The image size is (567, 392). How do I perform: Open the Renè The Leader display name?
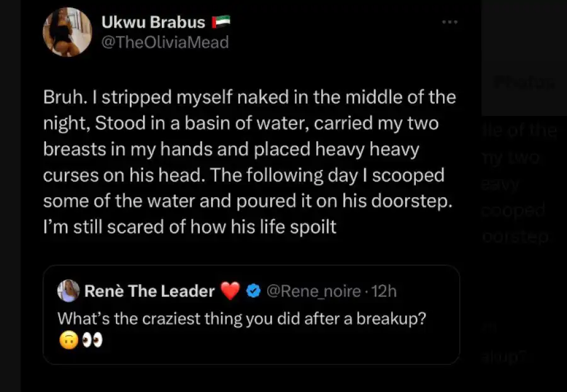(149, 291)
